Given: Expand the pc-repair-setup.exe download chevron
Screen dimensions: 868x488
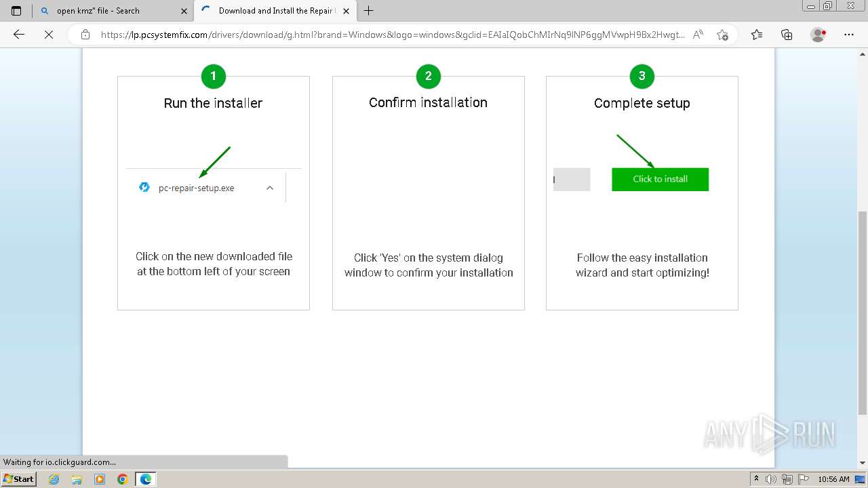Looking at the screenshot, I should coord(270,188).
